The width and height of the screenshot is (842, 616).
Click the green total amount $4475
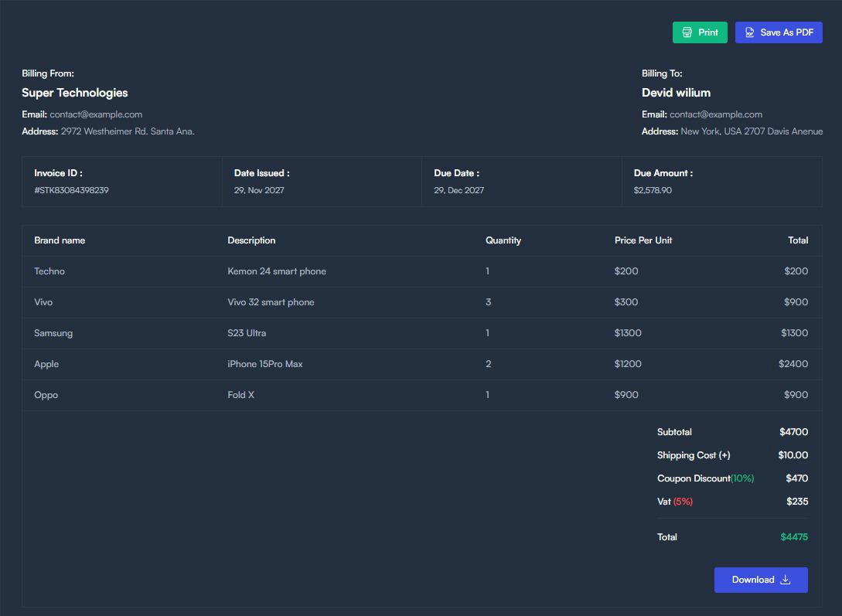point(794,537)
